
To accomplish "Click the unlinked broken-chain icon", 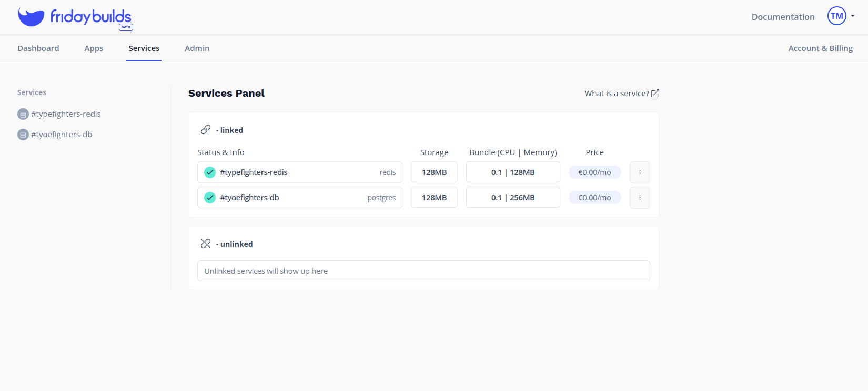I will pos(206,244).
